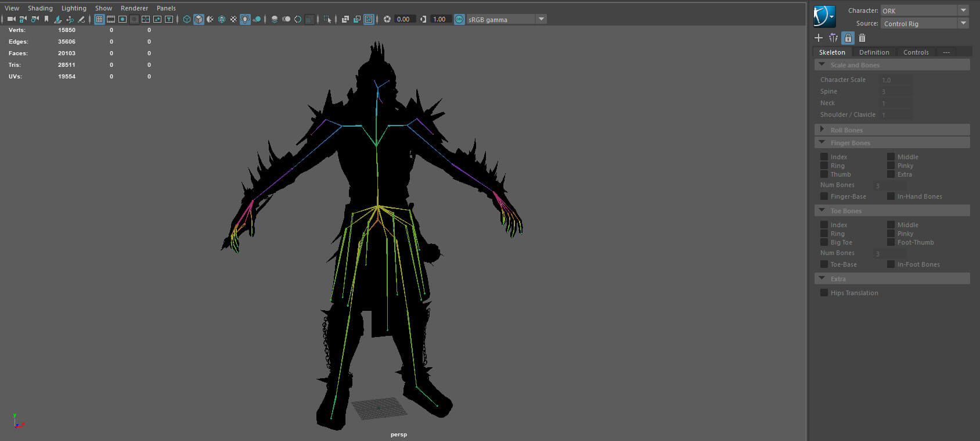
Task: Open the Renderer menu
Action: 134,8
